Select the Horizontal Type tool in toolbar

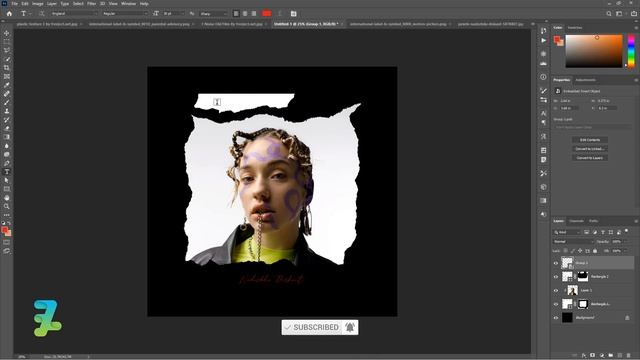click(x=7, y=172)
